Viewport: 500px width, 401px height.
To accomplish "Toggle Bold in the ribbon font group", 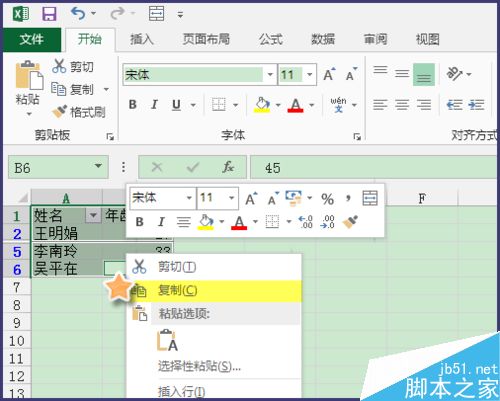I will [133, 105].
